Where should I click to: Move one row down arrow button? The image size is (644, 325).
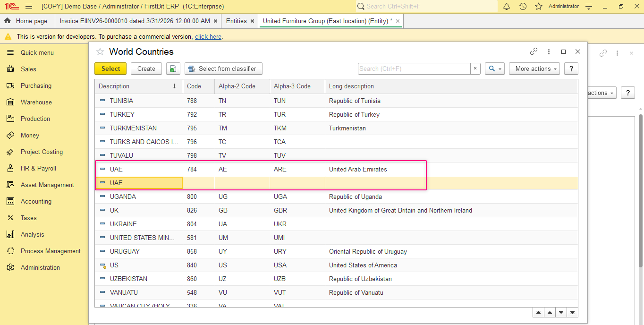click(561, 313)
